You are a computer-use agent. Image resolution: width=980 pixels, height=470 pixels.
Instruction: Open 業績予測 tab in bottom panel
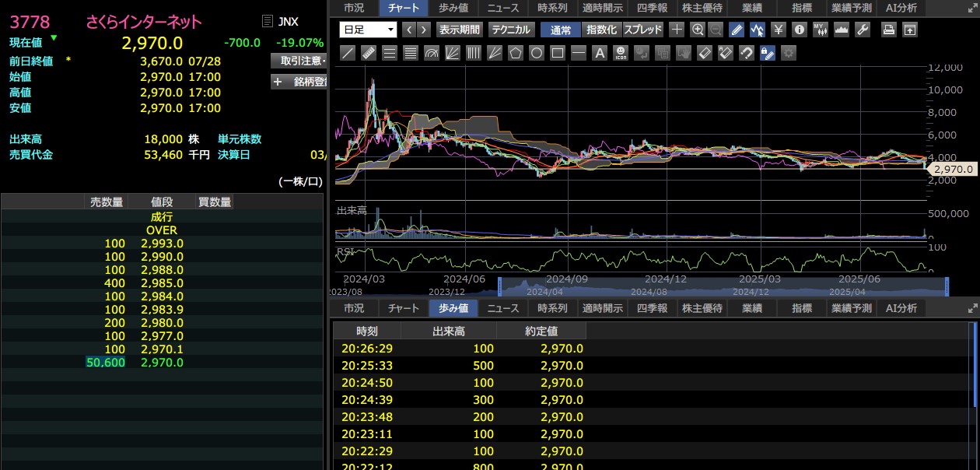coord(852,308)
